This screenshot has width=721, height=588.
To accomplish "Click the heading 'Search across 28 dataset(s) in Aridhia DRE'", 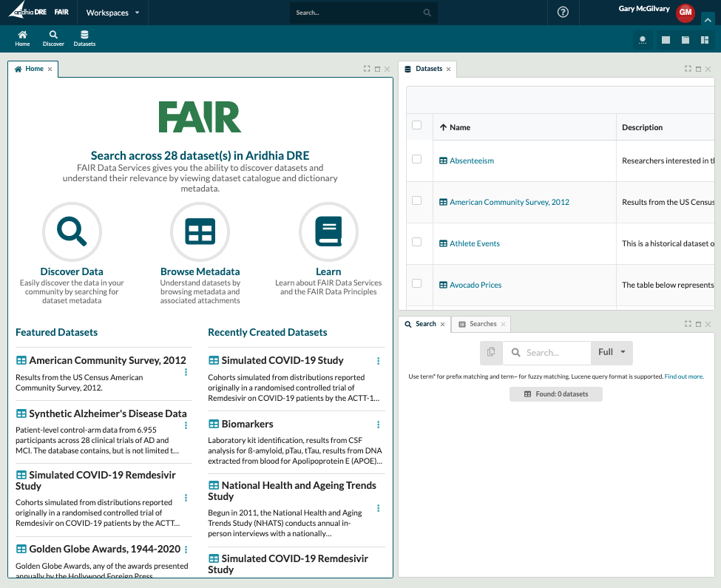I will pyautogui.click(x=200, y=155).
